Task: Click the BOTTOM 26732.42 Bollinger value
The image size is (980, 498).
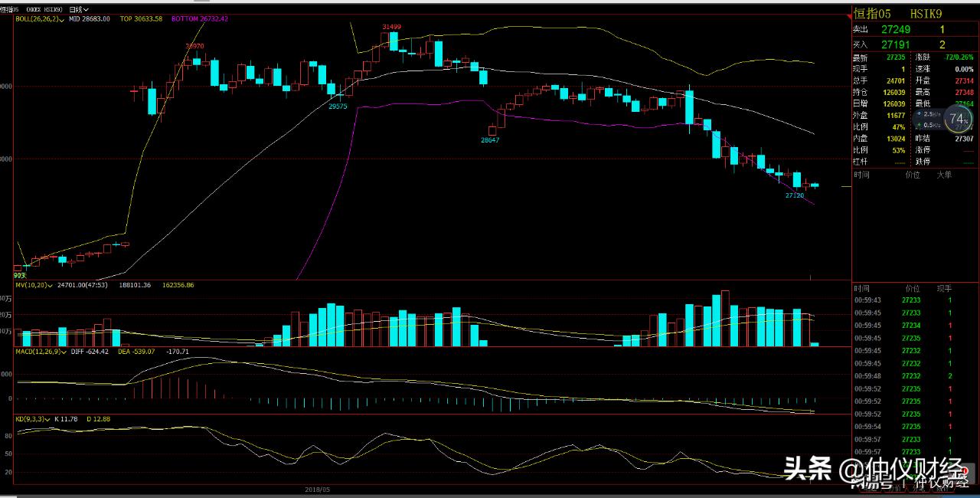Action: click(x=200, y=18)
